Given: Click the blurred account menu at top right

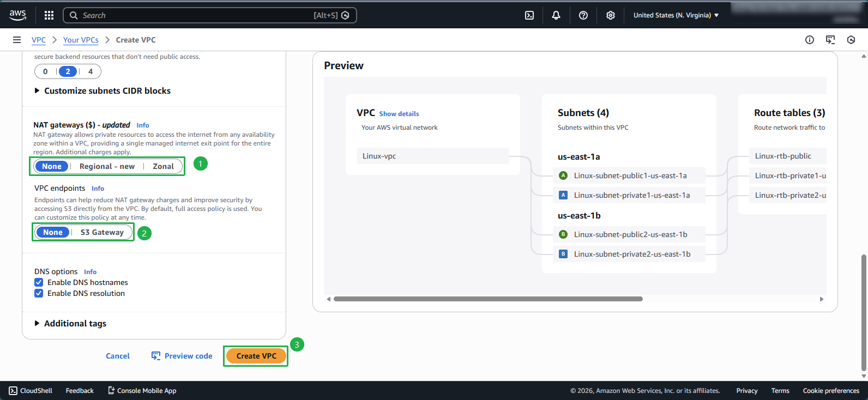Looking at the screenshot, I should point(796,14).
